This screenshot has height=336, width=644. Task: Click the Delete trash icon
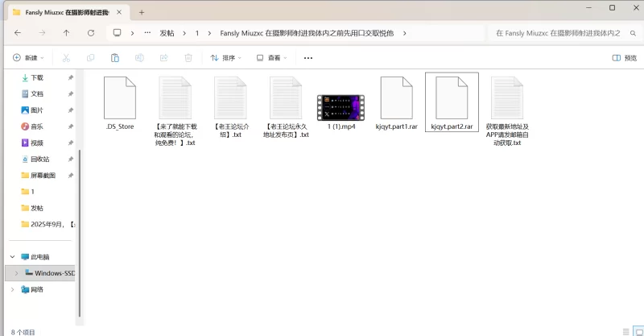(x=188, y=58)
